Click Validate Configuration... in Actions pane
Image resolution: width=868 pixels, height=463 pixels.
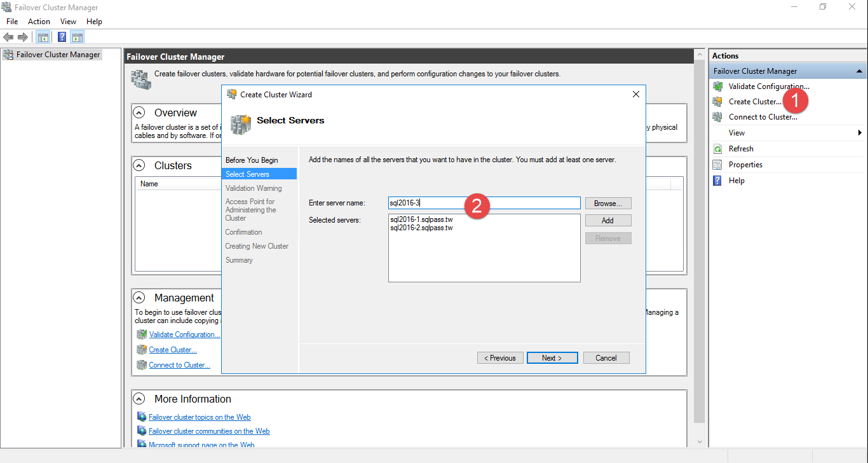[769, 86]
